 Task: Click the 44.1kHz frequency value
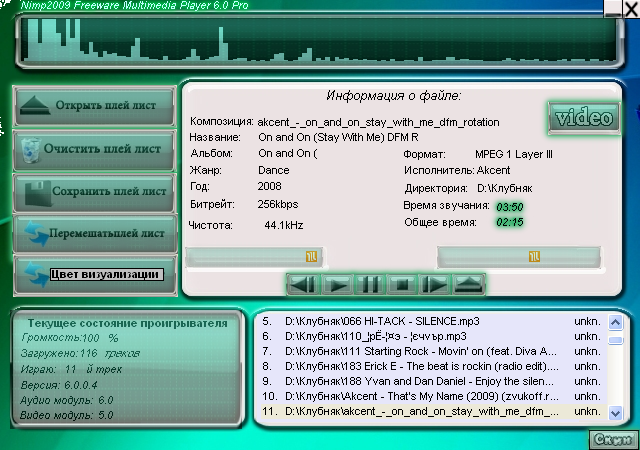point(284,225)
